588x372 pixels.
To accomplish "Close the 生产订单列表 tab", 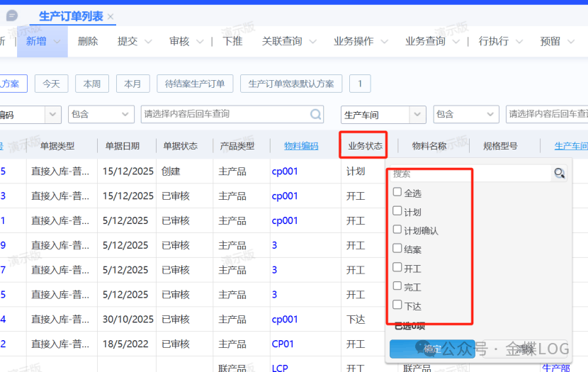I will [x=111, y=17].
